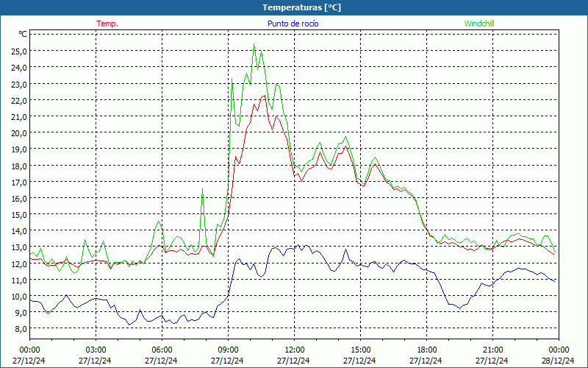Click the 10,0 y-axis value
This screenshot has width=588, height=368.
click(19, 297)
